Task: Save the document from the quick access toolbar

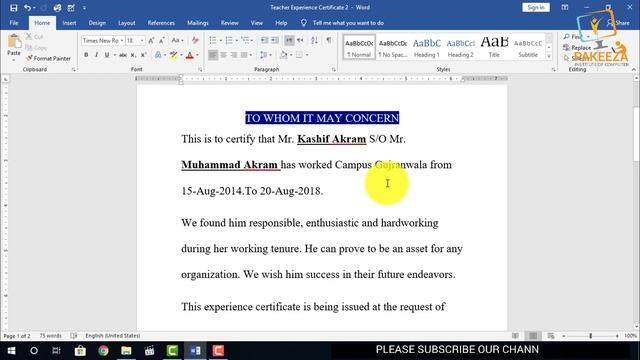Action: (13, 8)
